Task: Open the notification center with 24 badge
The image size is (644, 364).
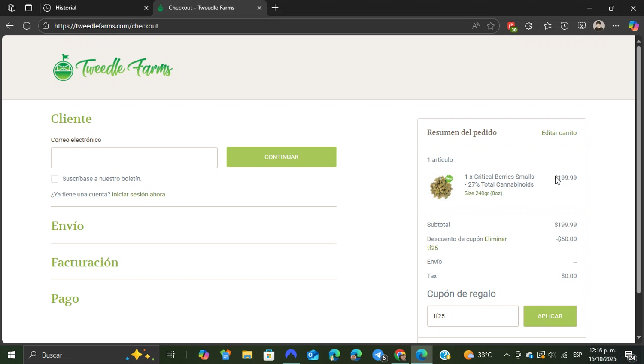Action: click(630, 355)
